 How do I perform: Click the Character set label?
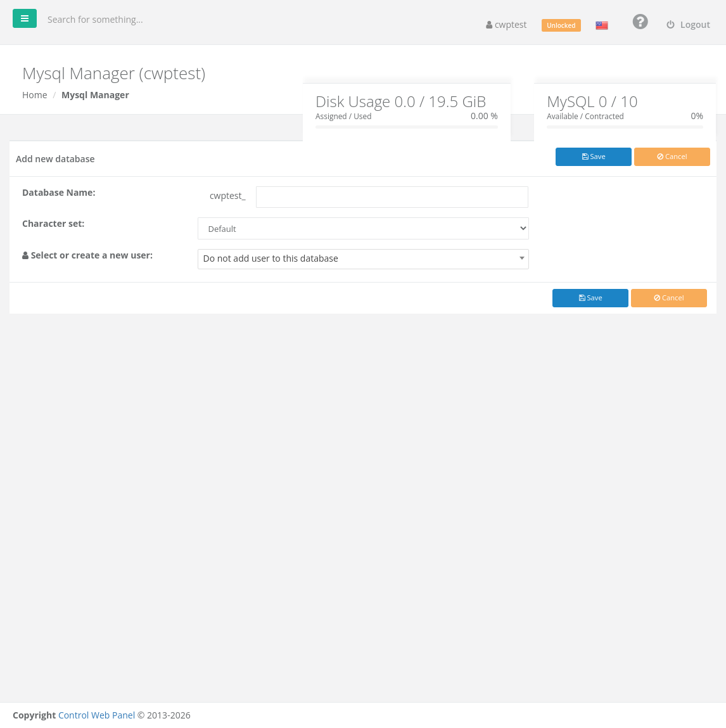click(x=53, y=223)
